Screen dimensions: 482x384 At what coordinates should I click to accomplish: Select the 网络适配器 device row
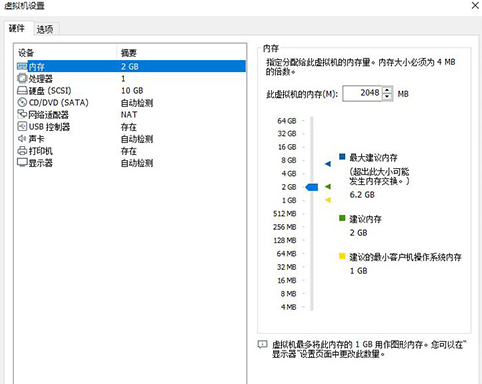[x=131, y=115]
